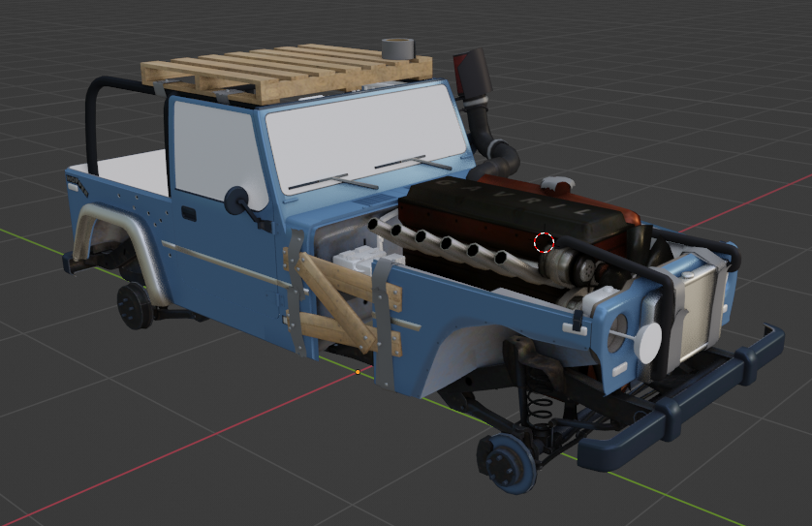Viewport: 812px width, 526px height.
Task: Select the wooden planks nailed on door
Action: 343,301
